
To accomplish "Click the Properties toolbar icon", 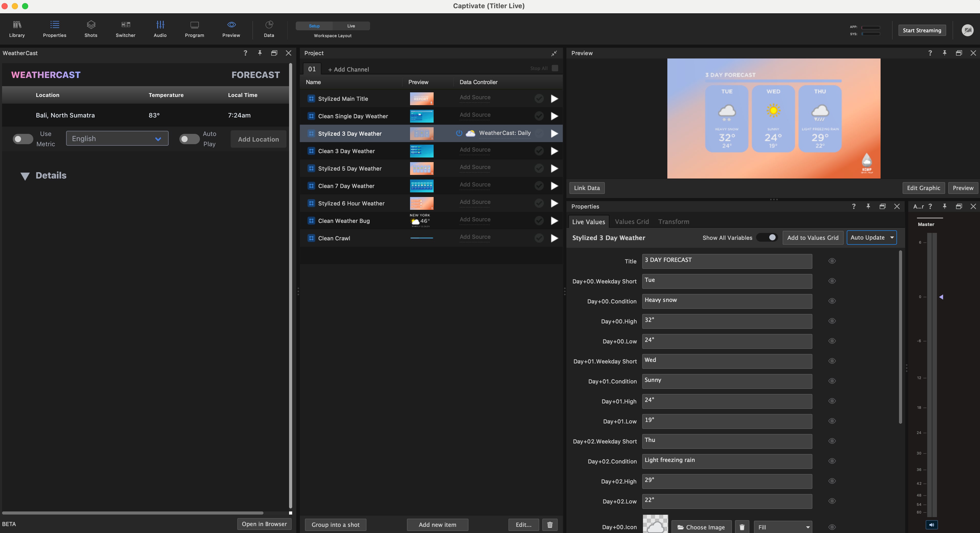I will [x=54, y=29].
